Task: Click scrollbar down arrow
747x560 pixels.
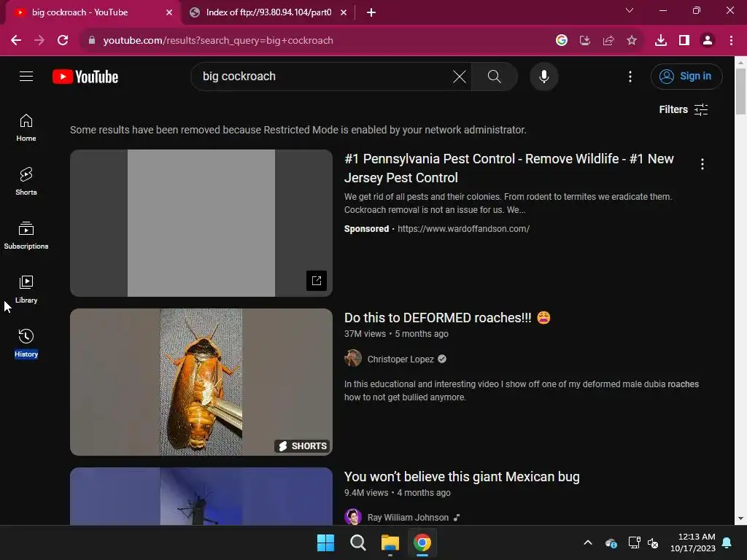Action: tap(740, 518)
